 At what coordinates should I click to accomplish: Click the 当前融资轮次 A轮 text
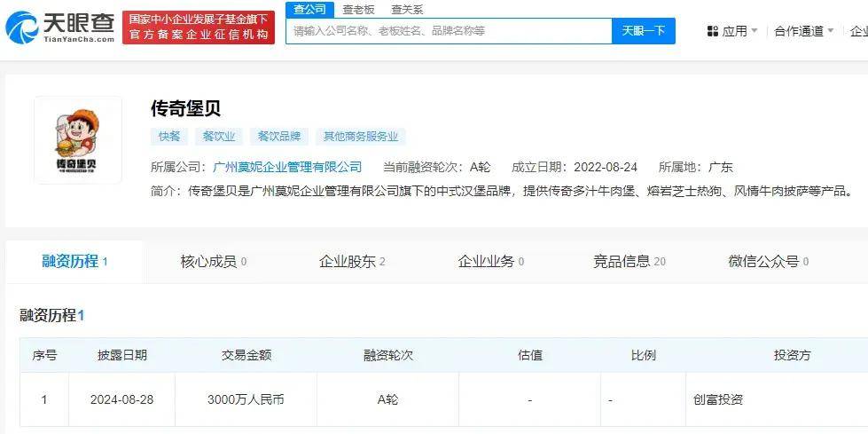coord(437,167)
